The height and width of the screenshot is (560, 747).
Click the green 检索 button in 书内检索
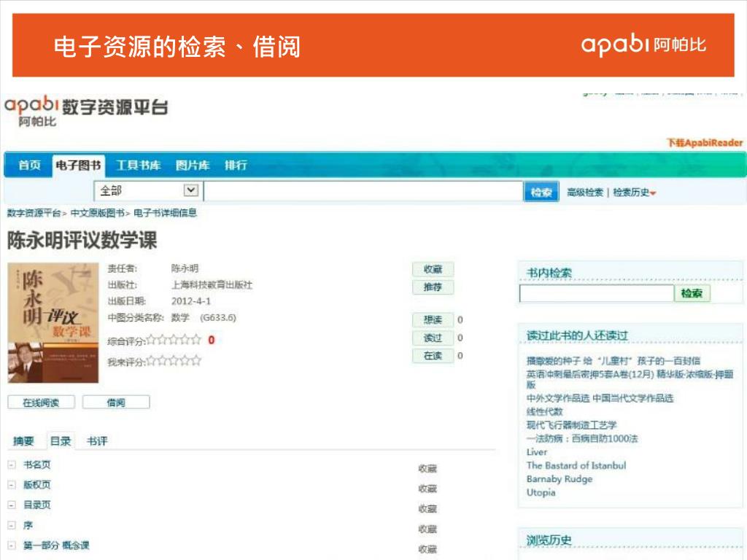pos(692,293)
